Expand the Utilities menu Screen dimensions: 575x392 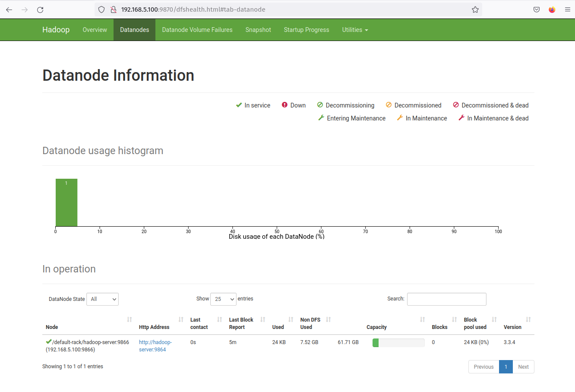(355, 30)
